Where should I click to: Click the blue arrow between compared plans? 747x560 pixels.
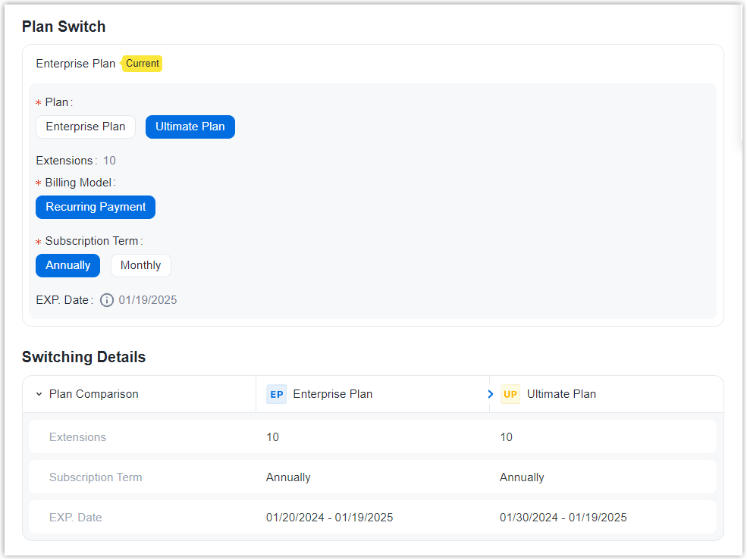[x=491, y=394]
